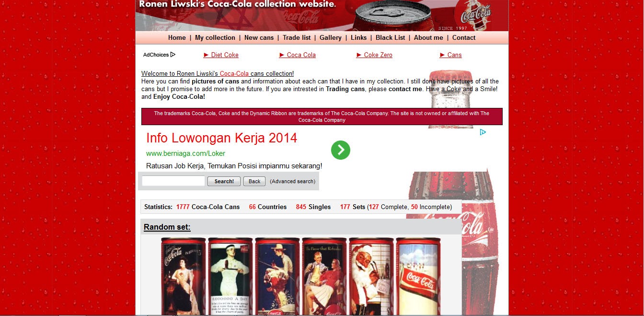Click the green arrow ad button
This screenshot has width=644, height=316.
tap(340, 150)
